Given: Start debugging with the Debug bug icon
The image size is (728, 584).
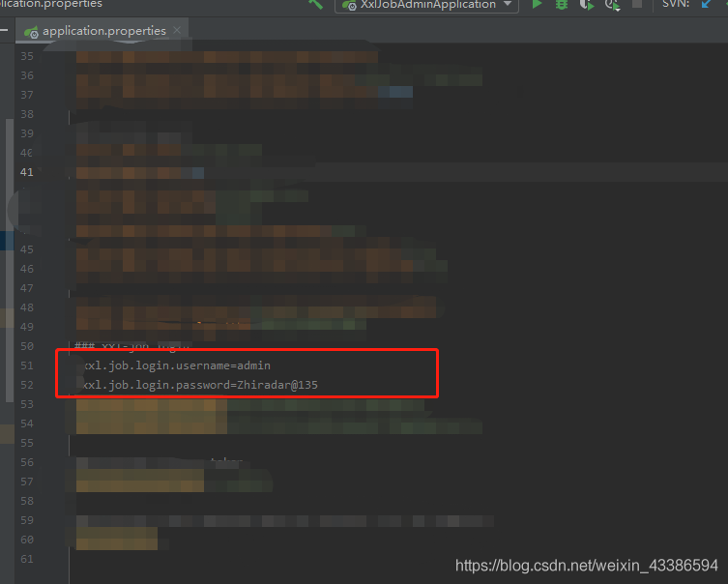Looking at the screenshot, I should coord(562,5).
